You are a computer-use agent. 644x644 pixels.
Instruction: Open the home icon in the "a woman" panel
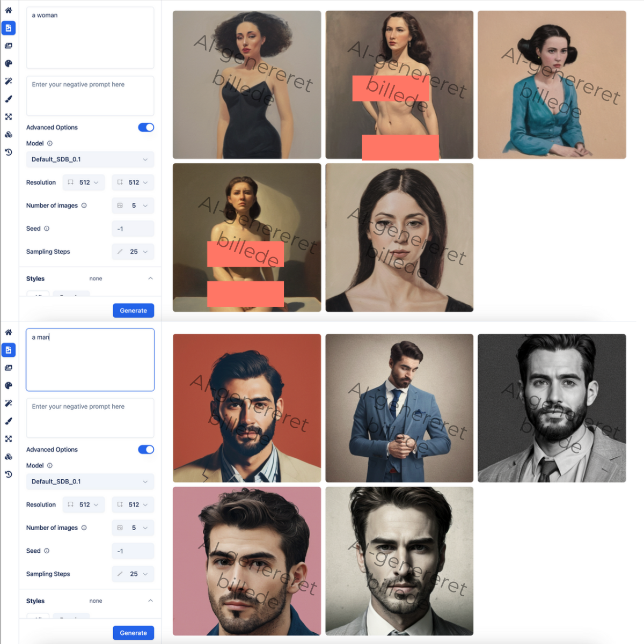9,10
